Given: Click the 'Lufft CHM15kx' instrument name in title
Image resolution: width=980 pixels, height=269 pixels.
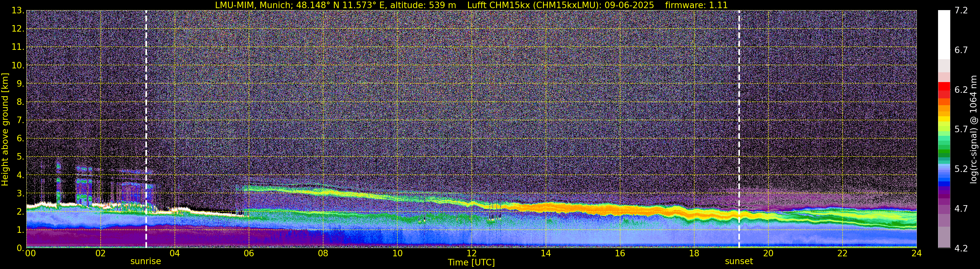Looking at the screenshot, I should point(498,5).
